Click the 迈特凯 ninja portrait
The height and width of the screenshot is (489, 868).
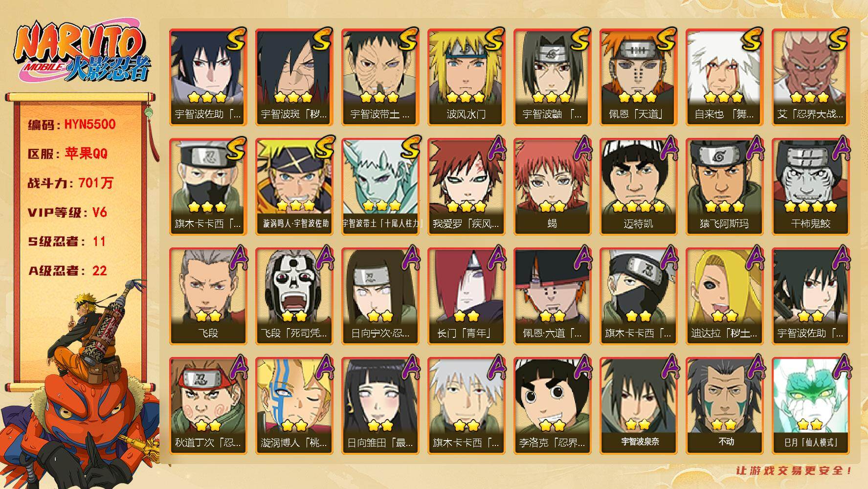coord(638,186)
